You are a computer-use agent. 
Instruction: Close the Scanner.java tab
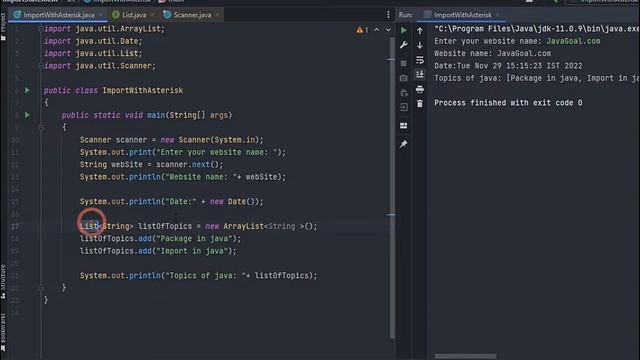[x=217, y=15]
